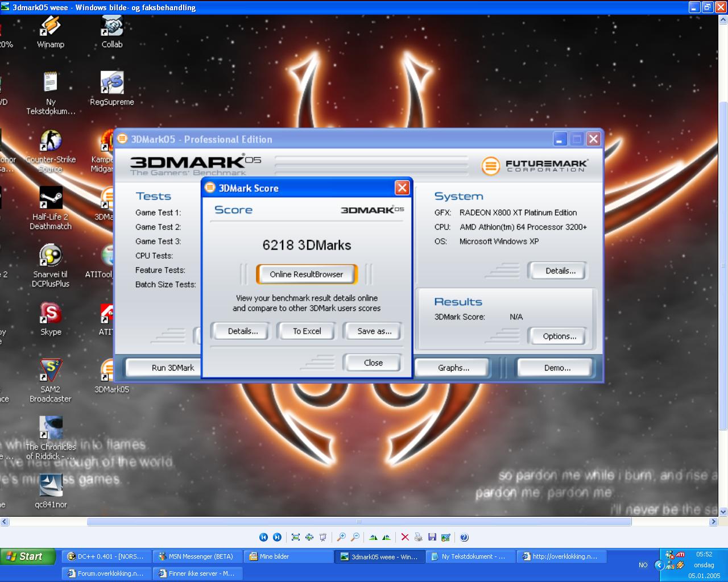Click the horizontal scrollbar thumb
The width and height of the screenshot is (728, 582).
point(359,522)
